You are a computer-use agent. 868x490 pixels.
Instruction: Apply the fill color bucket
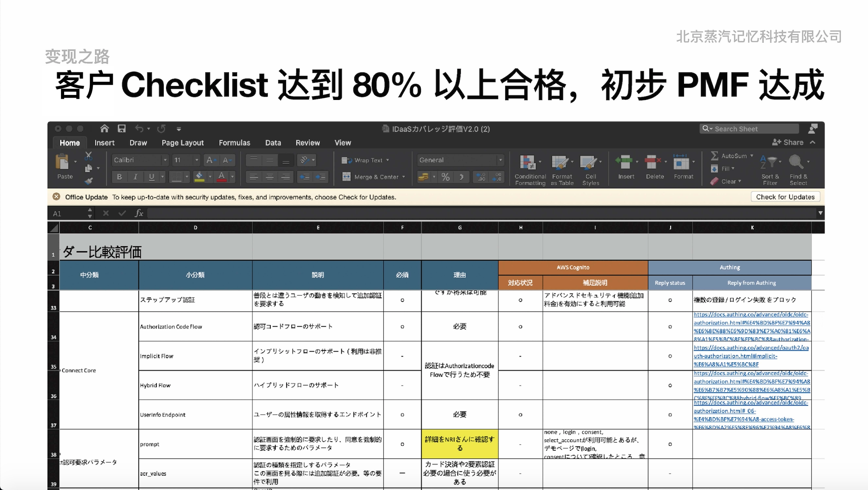(199, 177)
